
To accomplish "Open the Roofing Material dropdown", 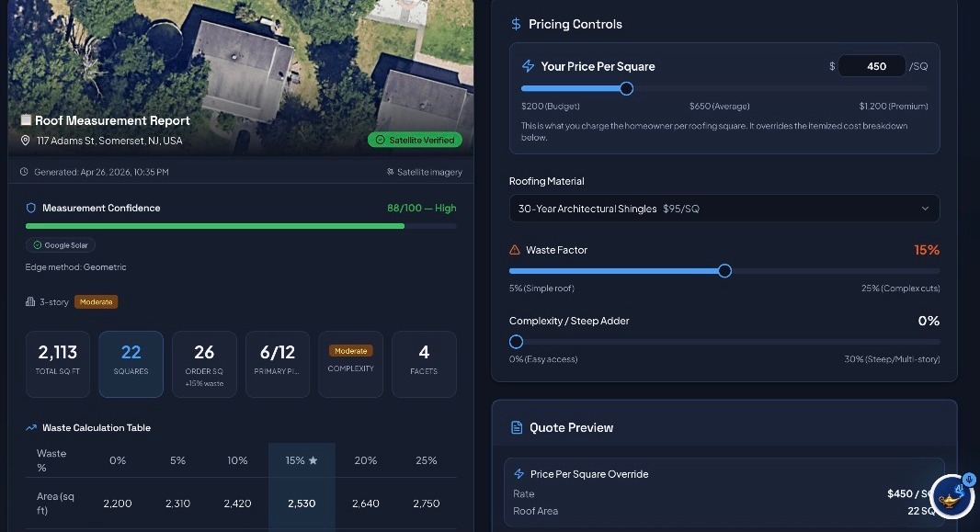I will point(724,209).
